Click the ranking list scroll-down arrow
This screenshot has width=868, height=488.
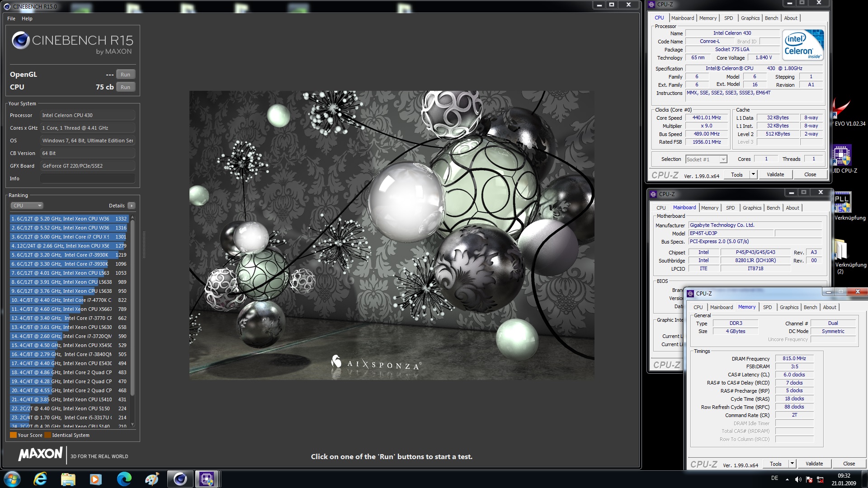(132, 424)
